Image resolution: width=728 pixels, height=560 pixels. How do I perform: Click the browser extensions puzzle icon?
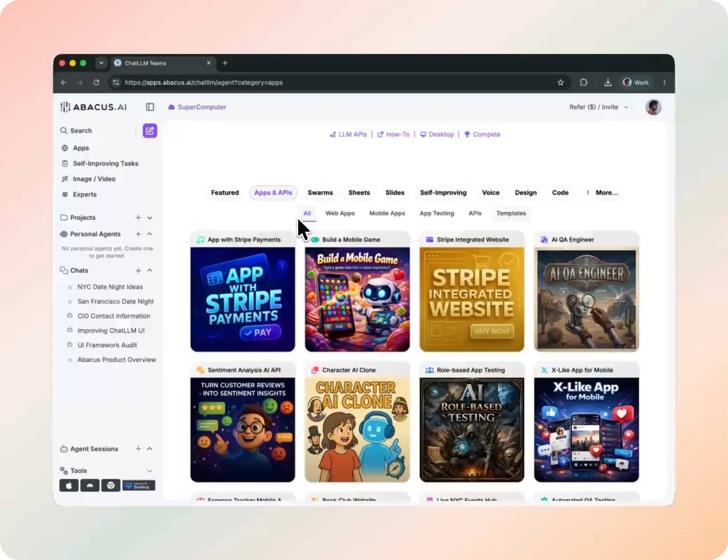[584, 83]
